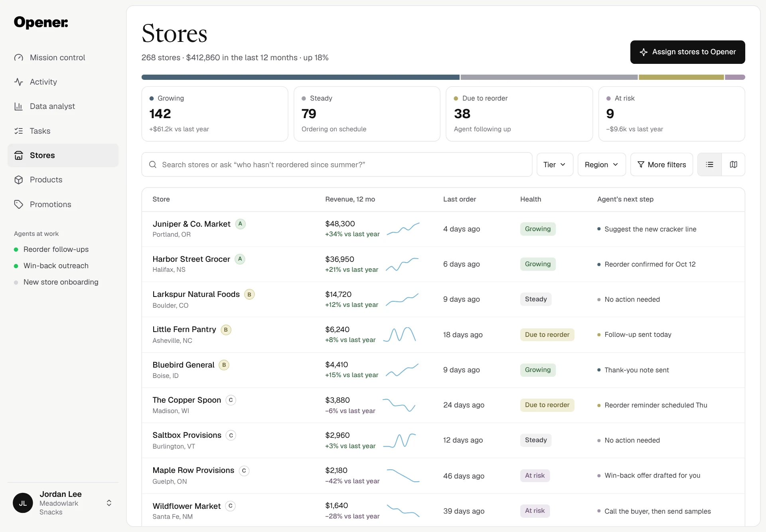Image resolution: width=766 pixels, height=532 pixels.
Task: Click the Steady badge for Larkspur Natural Foods
Action: 536,299
